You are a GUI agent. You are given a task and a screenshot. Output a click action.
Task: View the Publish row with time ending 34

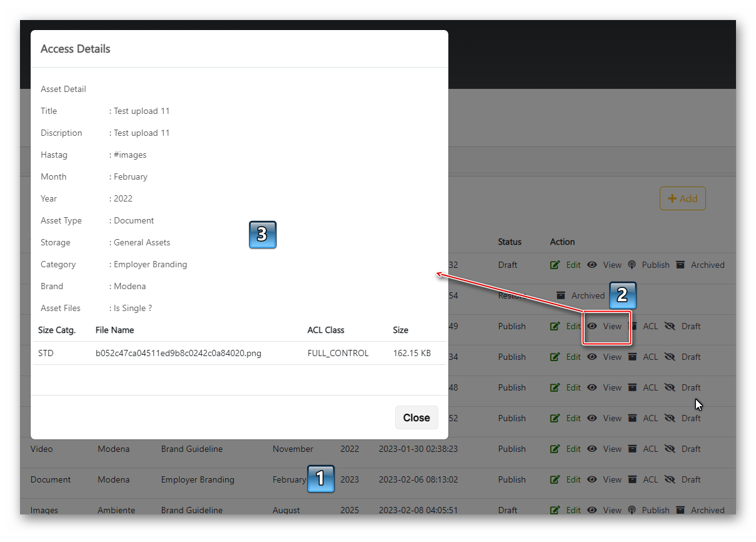604,357
